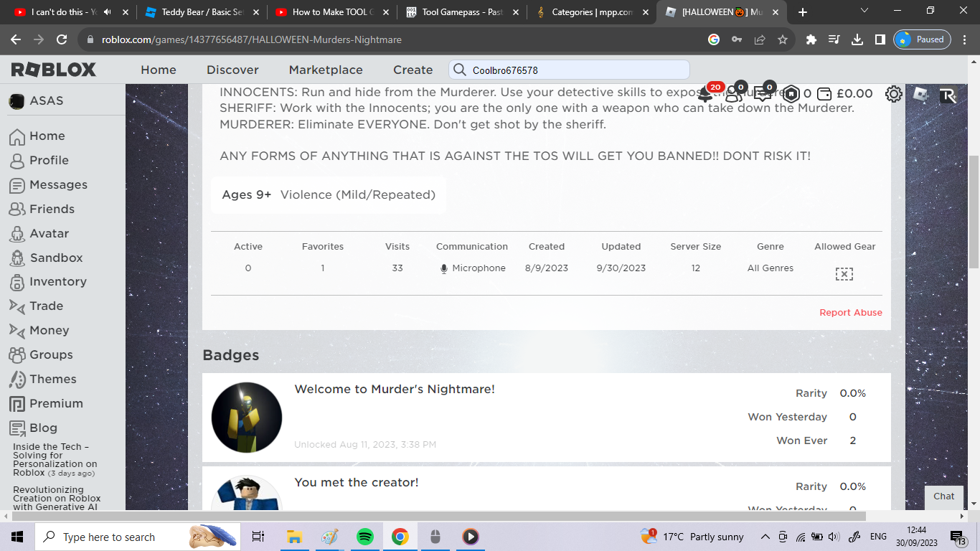
Task: Open Discover in the top navigation
Action: [x=232, y=70]
